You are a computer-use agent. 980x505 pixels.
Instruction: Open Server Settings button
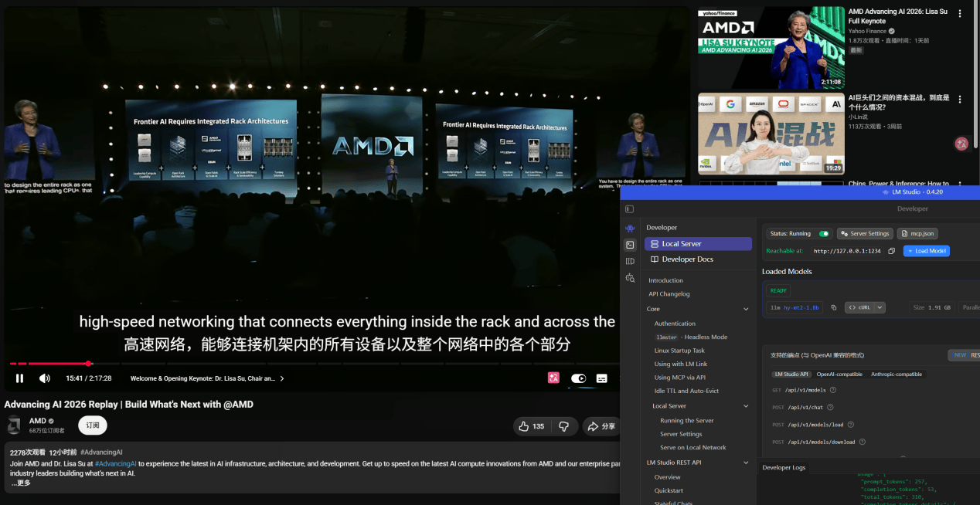coord(865,234)
